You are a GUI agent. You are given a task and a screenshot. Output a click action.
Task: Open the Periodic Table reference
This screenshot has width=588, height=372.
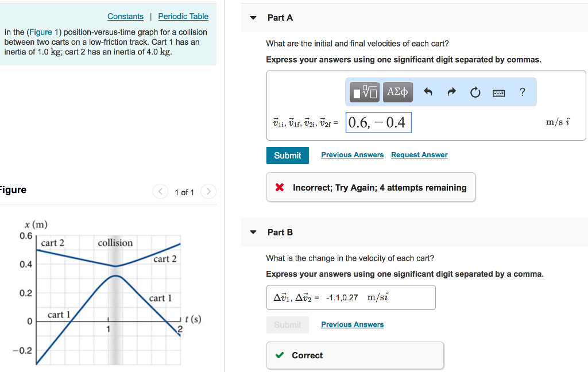click(183, 16)
